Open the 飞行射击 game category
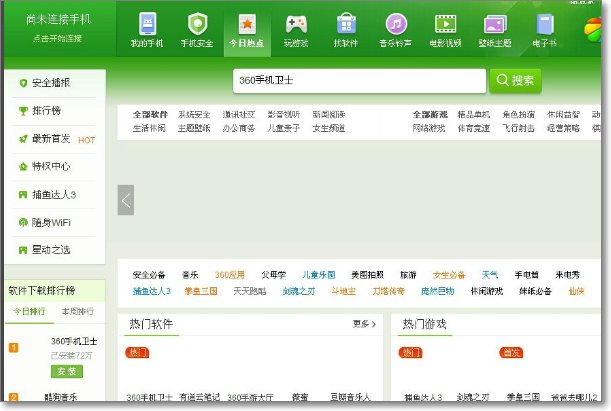Image resolution: width=611 pixels, height=411 pixels. [518, 128]
